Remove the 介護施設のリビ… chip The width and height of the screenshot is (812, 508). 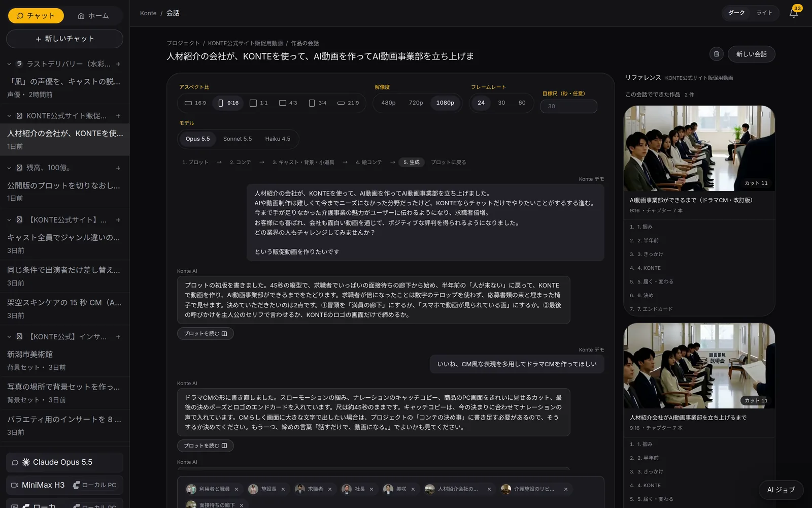tap(566, 489)
